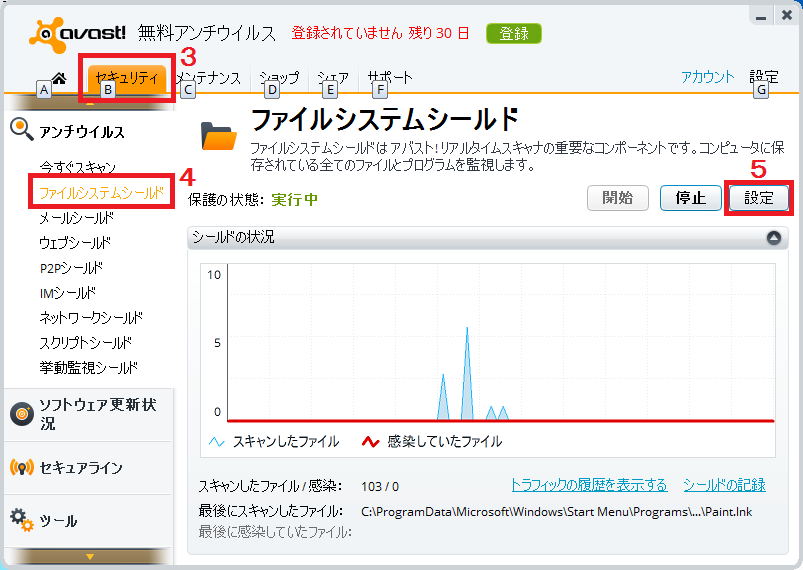Click the Tools gear icon

click(21, 518)
